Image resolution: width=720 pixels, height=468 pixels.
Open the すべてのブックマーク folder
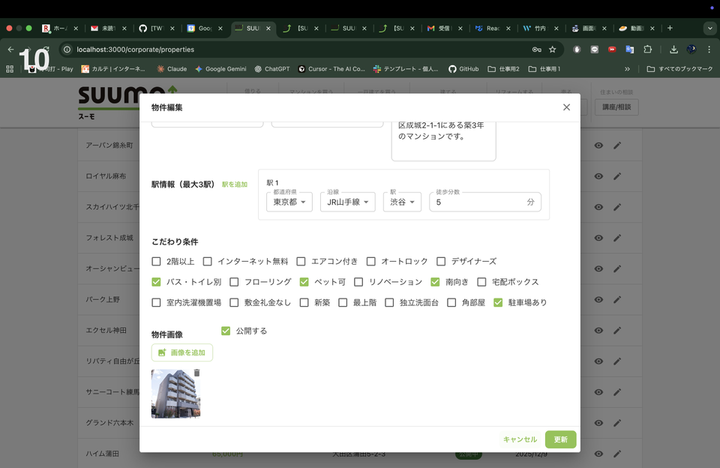point(680,69)
